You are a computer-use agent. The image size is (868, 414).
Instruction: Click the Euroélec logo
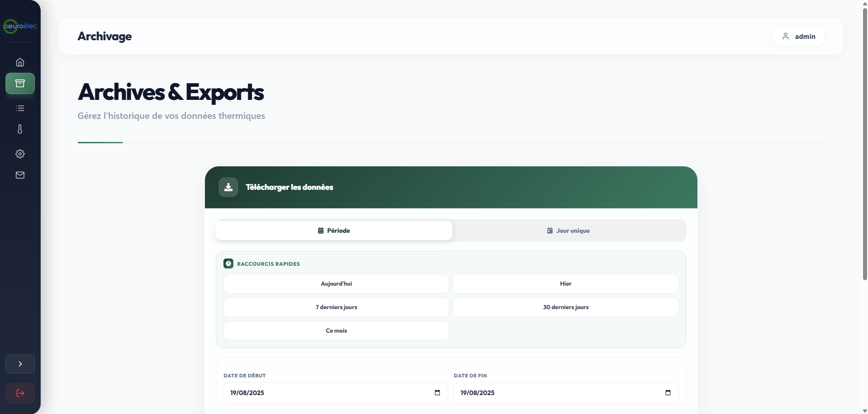(20, 26)
